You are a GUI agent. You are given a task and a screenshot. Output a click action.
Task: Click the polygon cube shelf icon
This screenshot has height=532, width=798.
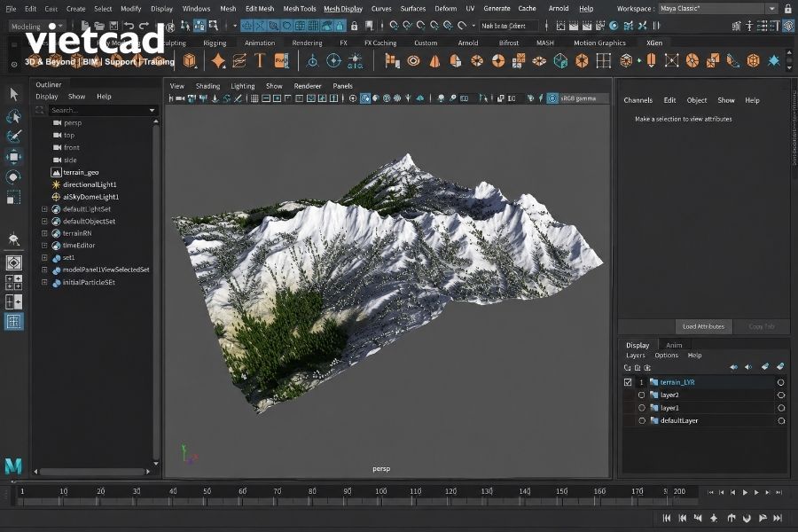tap(190, 61)
